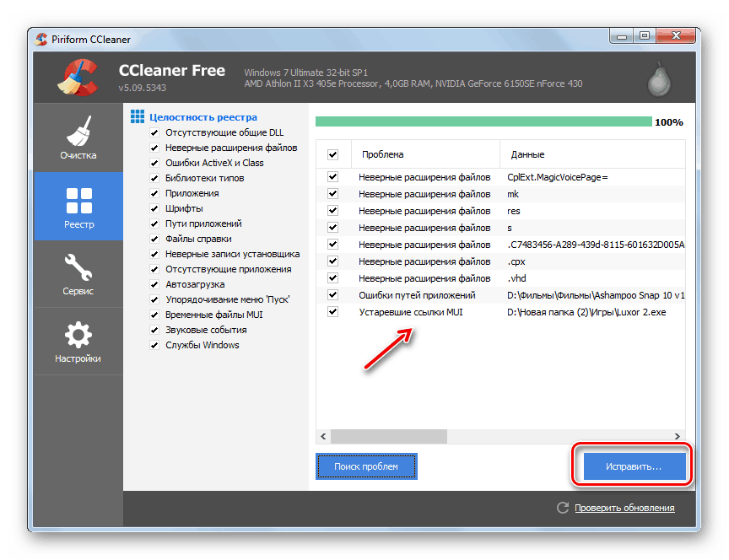The width and height of the screenshot is (729, 560).
Task: Sort results by the Данные column
Action: tap(593, 154)
